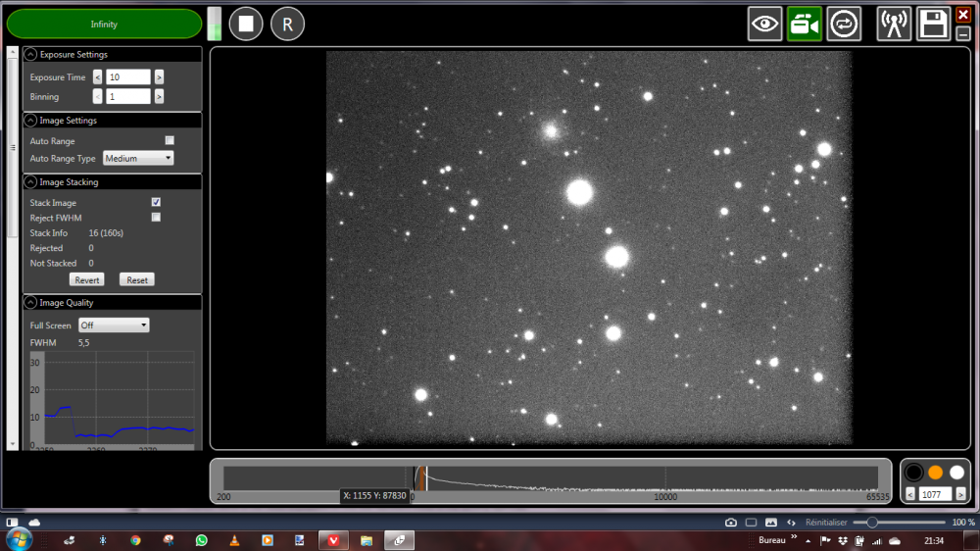Collapse the Image Stacking section
Image resolution: width=980 pixels, height=551 pixels.
click(x=30, y=182)
